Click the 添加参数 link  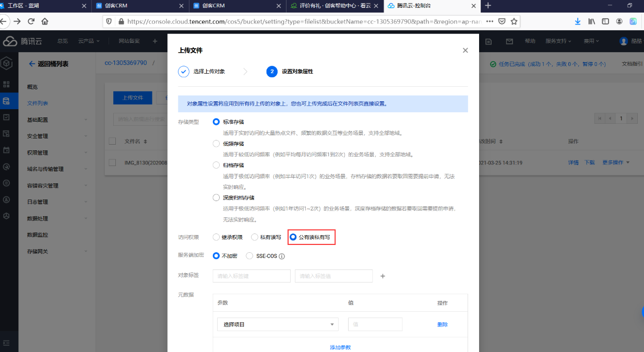pos(340,347)
